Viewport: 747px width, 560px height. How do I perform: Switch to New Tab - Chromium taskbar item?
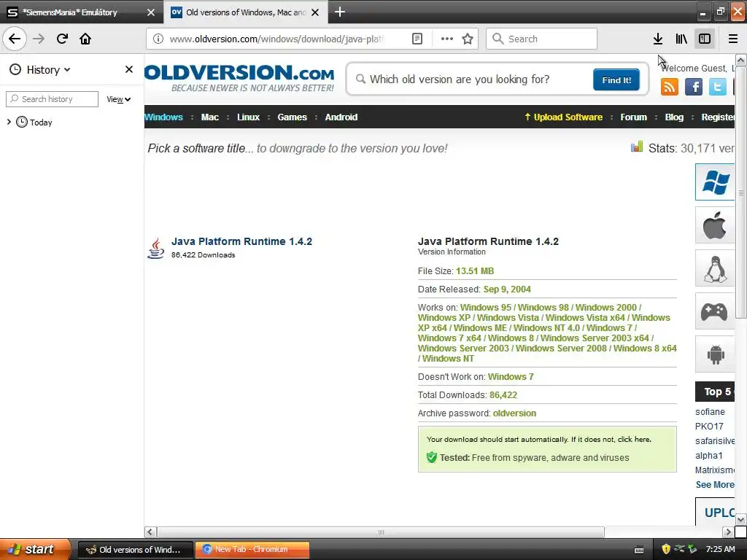click(x=252, y=550)
